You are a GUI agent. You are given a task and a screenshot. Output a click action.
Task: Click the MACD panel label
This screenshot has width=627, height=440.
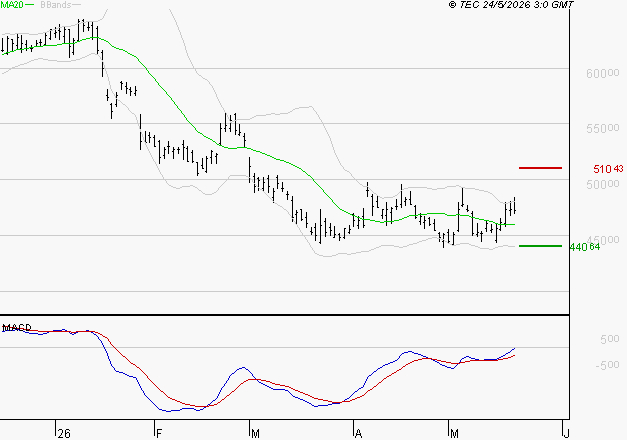(17, 328)
